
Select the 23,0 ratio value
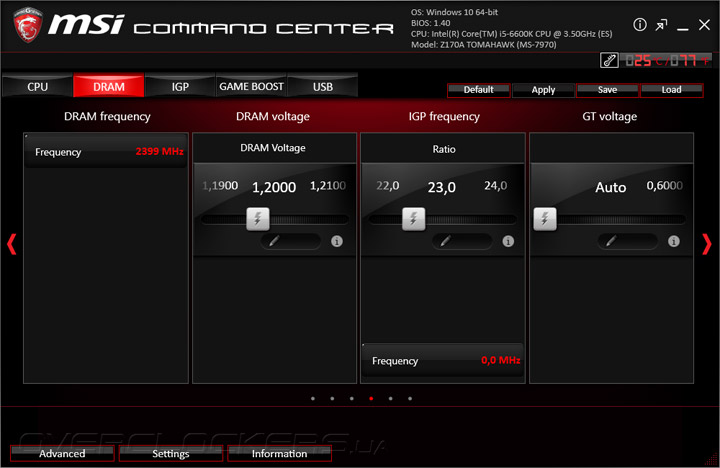click(442, 187)
